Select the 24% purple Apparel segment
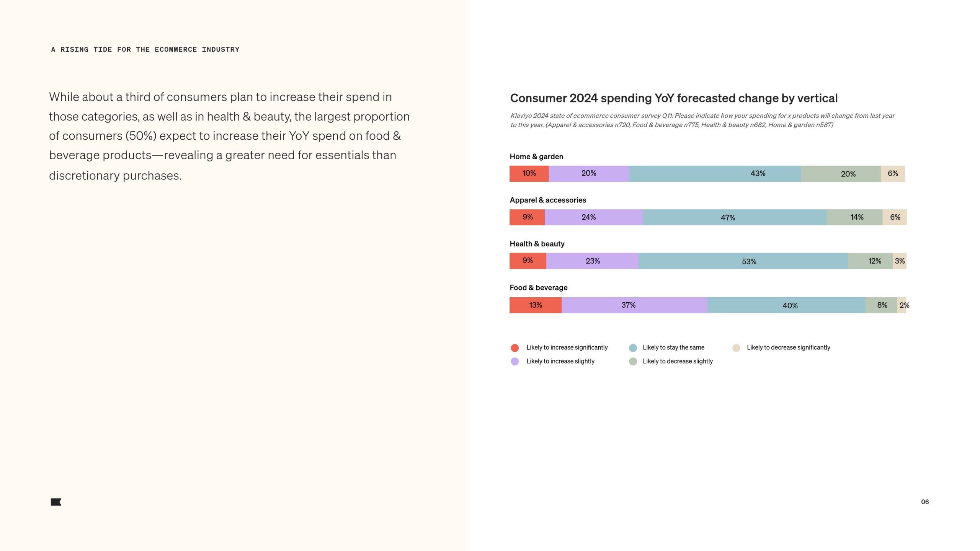The height and width of the screenshot is (551, 980). 594,217
